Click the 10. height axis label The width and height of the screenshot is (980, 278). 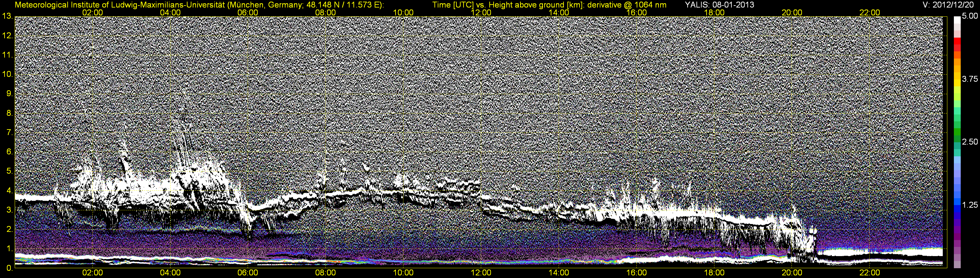pyautogui.click(x=7, y=74)
